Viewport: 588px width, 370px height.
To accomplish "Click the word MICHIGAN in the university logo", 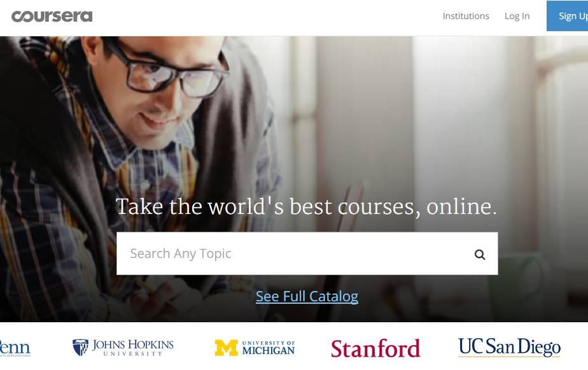I will click(x=269, y=351).
